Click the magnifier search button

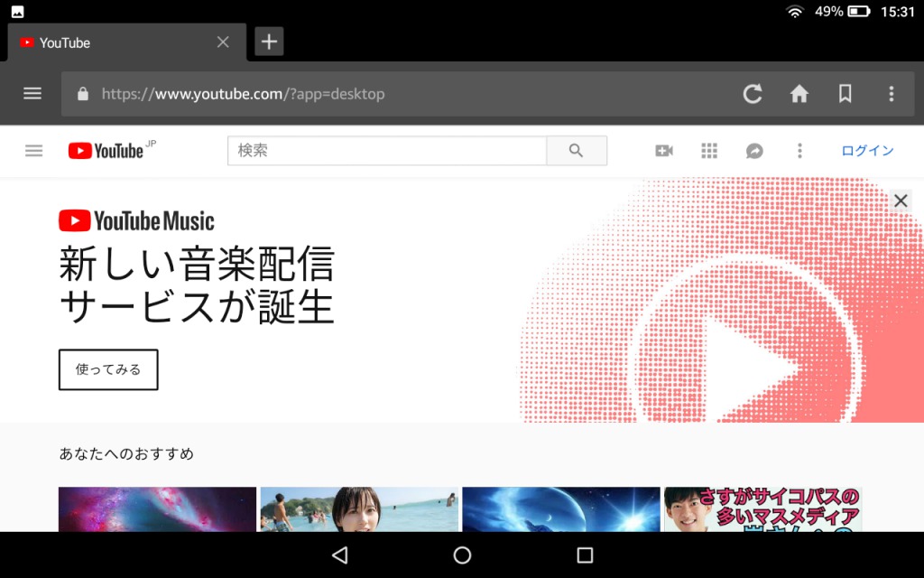(577, 151)
